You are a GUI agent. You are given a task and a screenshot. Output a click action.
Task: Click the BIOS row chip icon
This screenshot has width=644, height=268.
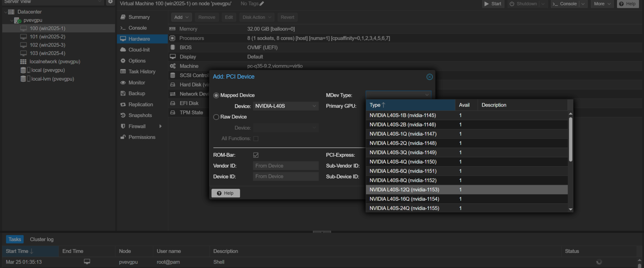coord(172,47)
